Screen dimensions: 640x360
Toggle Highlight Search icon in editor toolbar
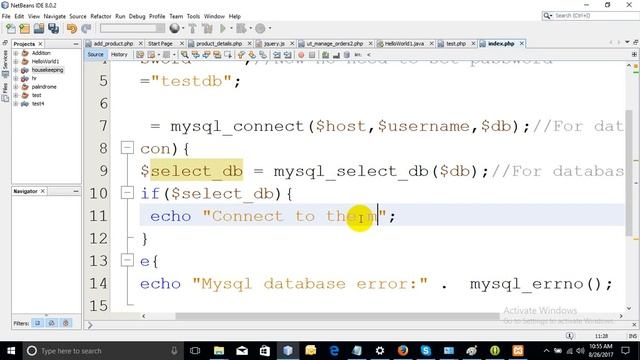pos(216,55)
